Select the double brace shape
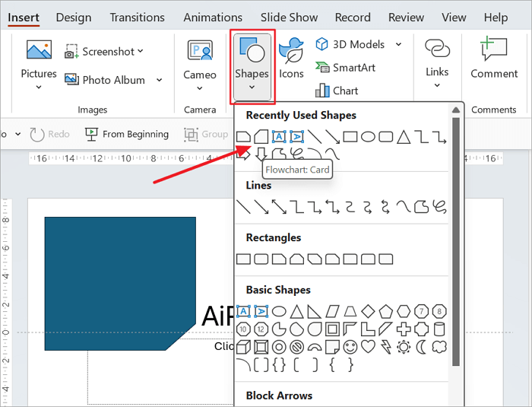The width and height of the screenshot is (532, 407). click(x=279, y=365)
